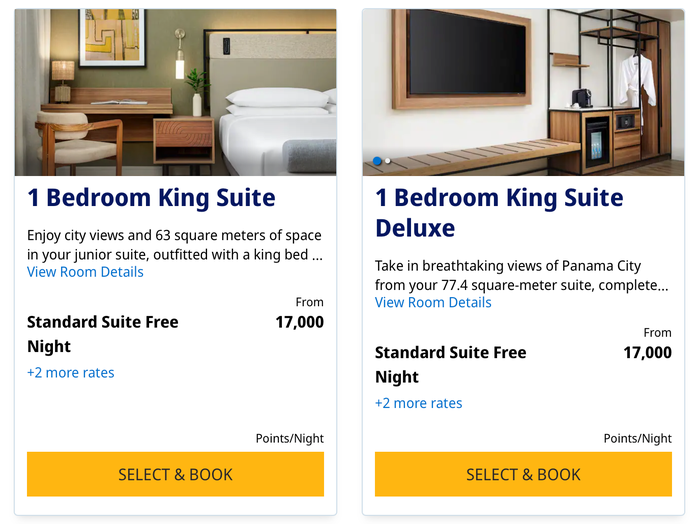Click SELECT & BOOK for King Suite Deluxe
Screen dimensions: 700x524
coord(523,474)
